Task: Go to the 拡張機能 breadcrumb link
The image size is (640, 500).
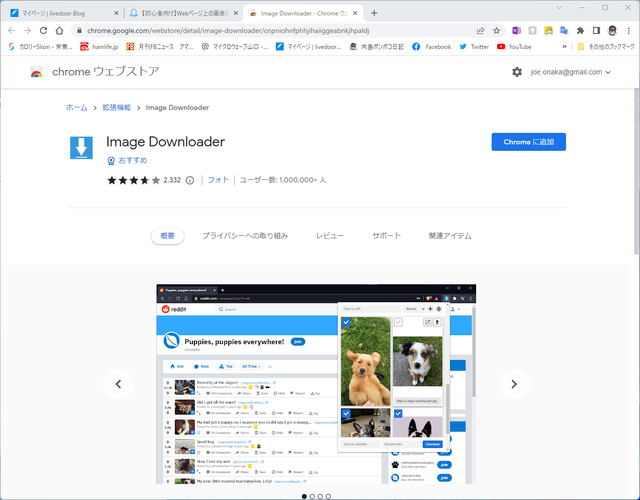Action: (x=116, y=108)
